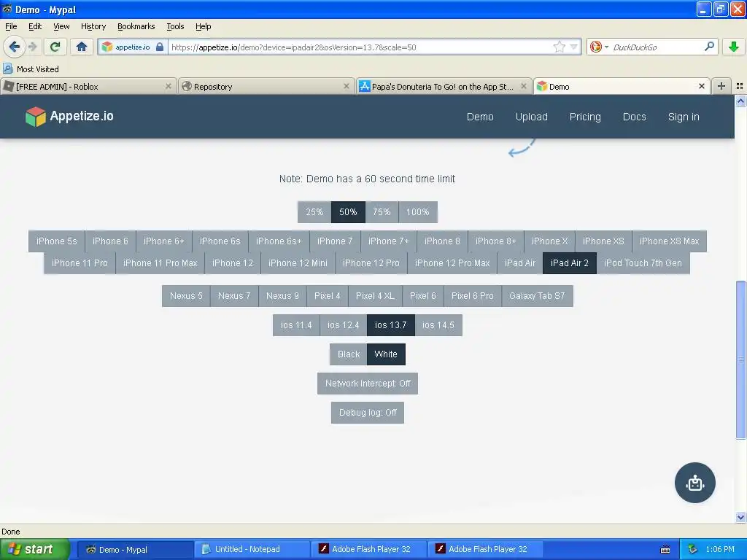Open the Demo link in site header
This screenshot has width=747, height=560.
point(480,117)
